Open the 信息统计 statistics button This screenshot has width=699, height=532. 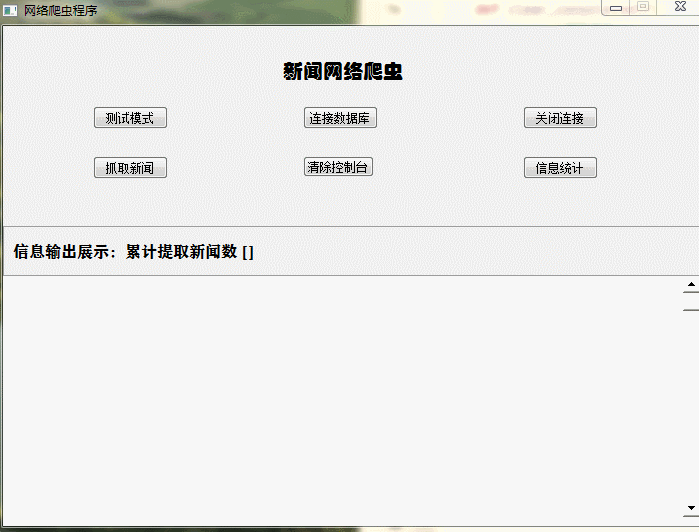coord(560,168)
